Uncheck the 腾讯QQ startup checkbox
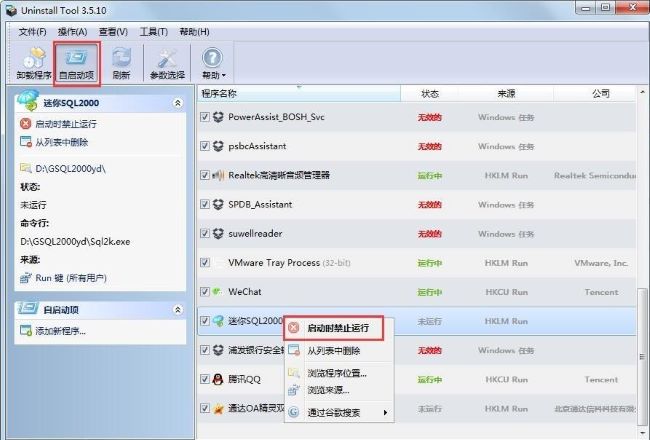The image size is (650, 440). (x=205, y=379)
